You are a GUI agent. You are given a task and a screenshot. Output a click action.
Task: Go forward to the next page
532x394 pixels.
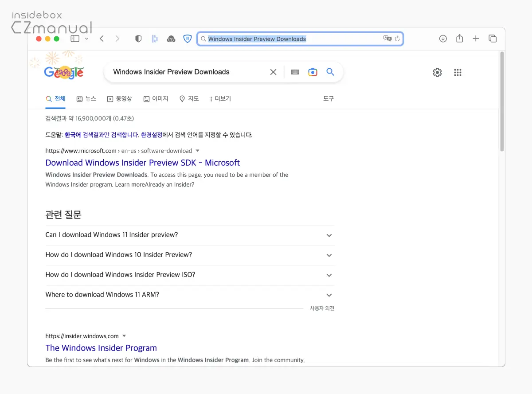tap(117, 39)
